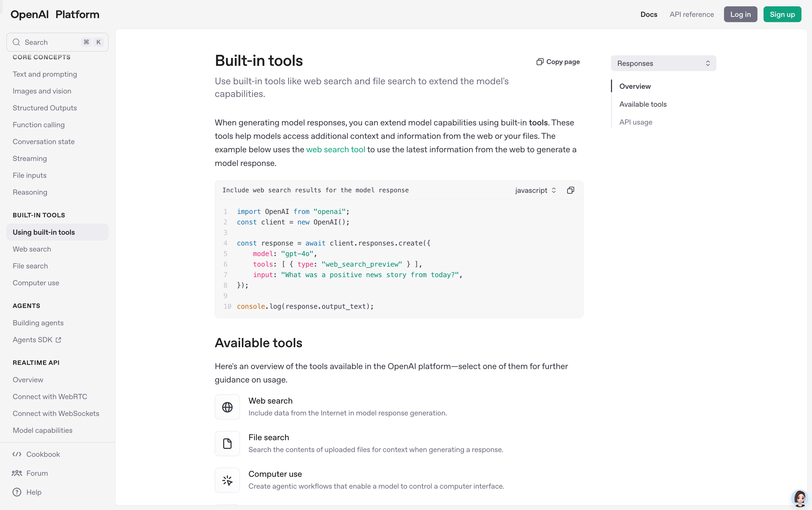
Task: Click the Web search globe icon
Action: point(227,407)
